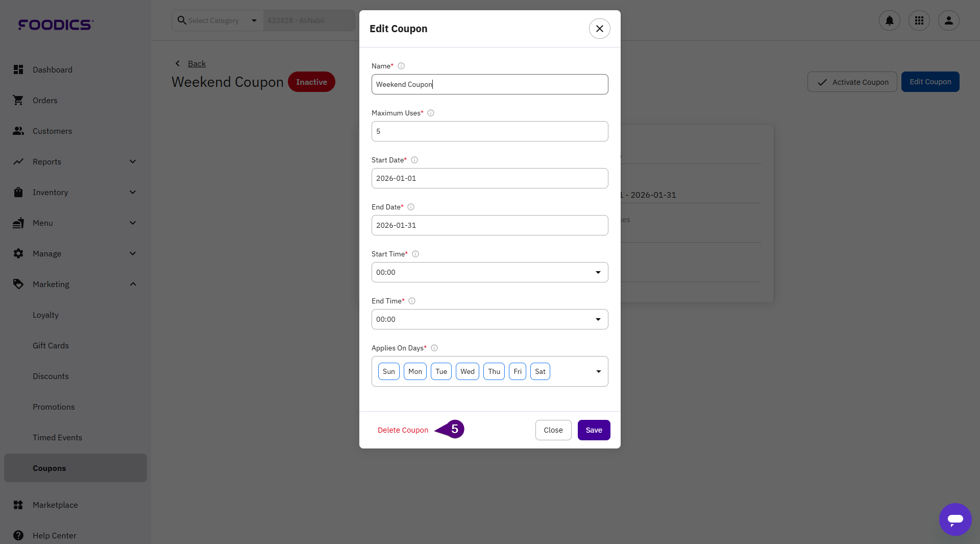The image size is (980, 544).
Task: Open the chat support bubble
Action: point(954,519)
